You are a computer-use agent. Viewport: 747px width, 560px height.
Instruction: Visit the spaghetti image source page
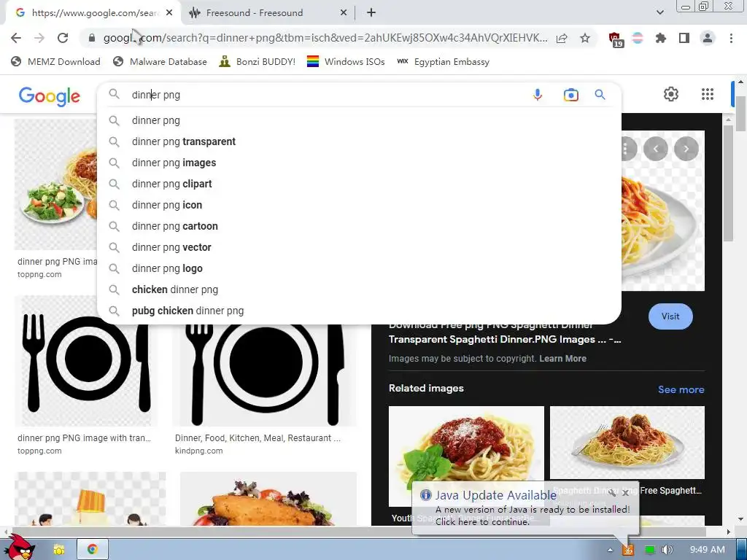pos(670,316)
